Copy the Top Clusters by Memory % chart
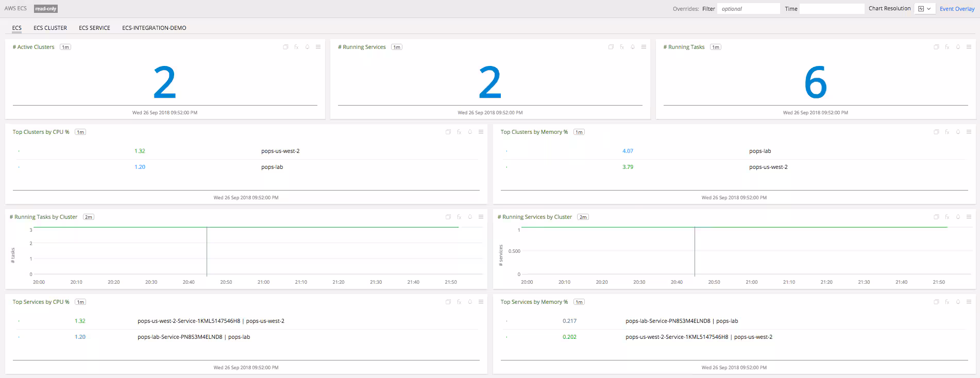Image resolution: width=980 pixels, height=378 pixels. (936, 132)
